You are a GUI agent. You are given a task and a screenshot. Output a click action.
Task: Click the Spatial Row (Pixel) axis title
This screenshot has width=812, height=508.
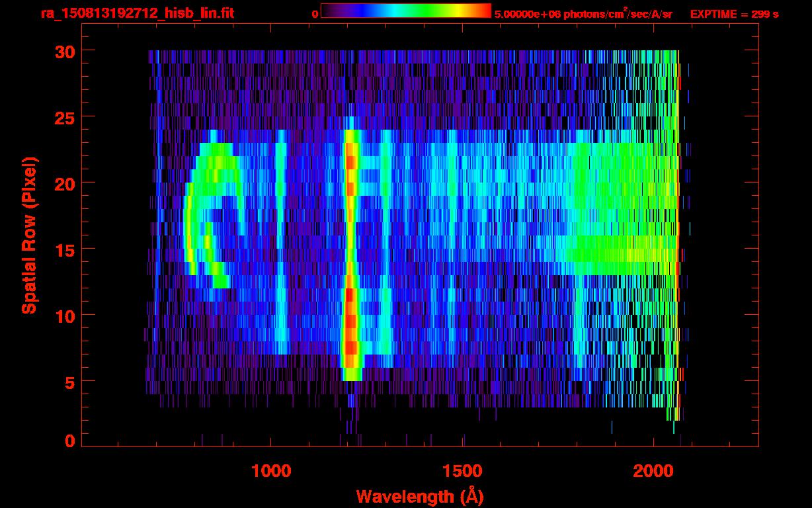[x=29, y=235]
